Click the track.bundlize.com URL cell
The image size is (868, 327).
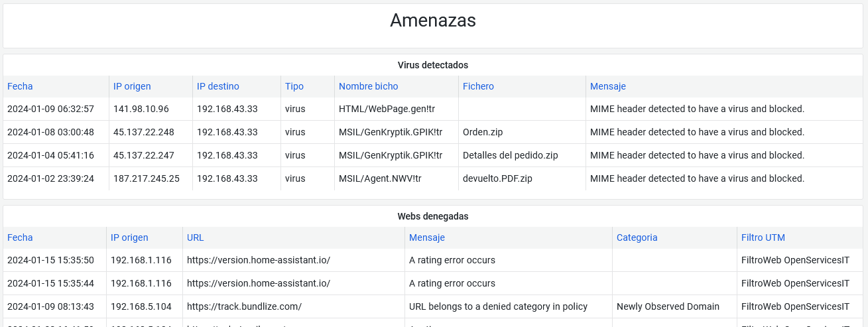pyautogui.click(x=244, y=306)
